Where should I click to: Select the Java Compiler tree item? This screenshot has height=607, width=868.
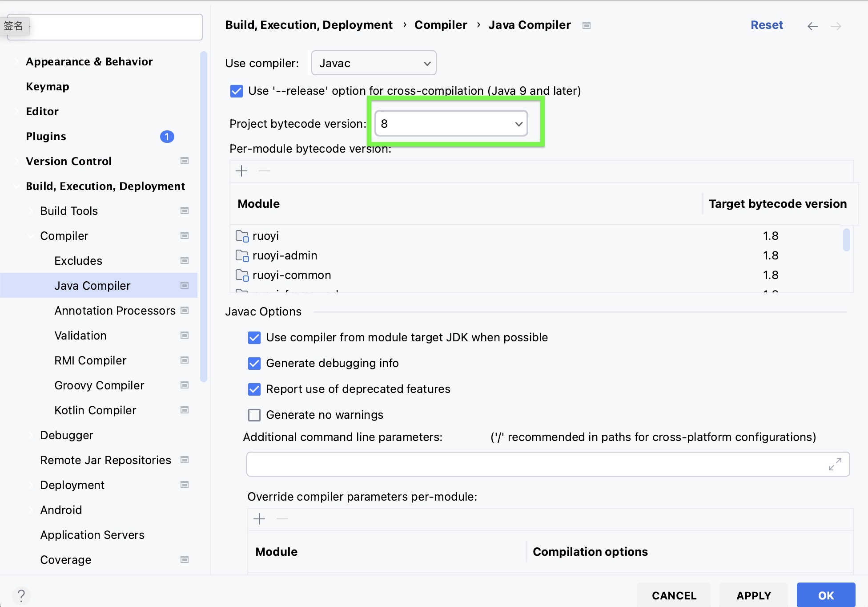[99, 285]
